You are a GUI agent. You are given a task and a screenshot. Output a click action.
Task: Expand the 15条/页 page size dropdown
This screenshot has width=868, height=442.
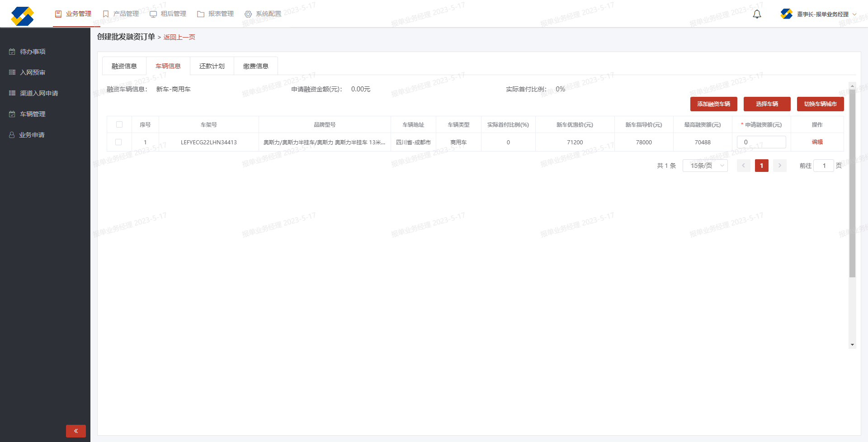705,166
